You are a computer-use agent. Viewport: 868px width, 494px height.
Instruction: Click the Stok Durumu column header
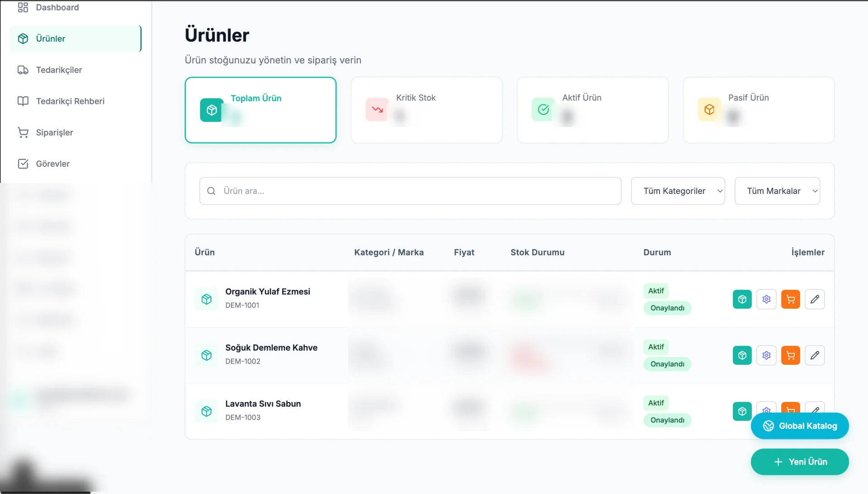[537, 252]
